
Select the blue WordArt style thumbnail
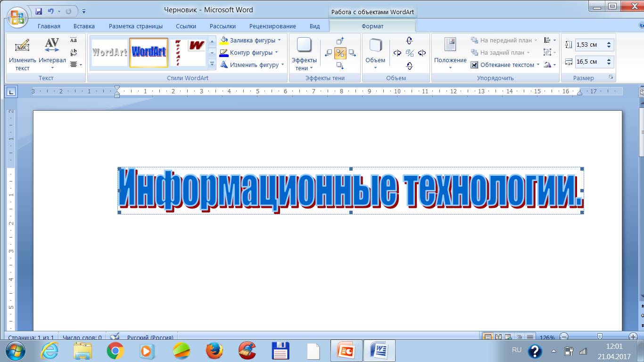pyautogui.click(x=149, y=52)
